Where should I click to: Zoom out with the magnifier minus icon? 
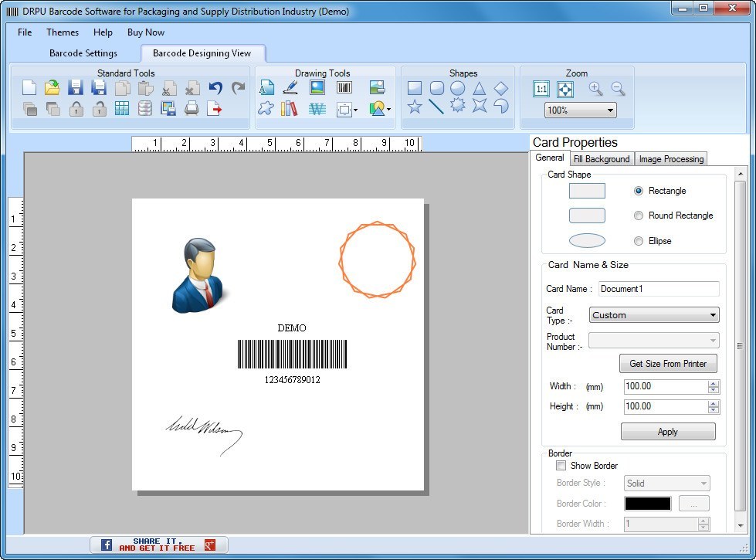coord(618,88)
